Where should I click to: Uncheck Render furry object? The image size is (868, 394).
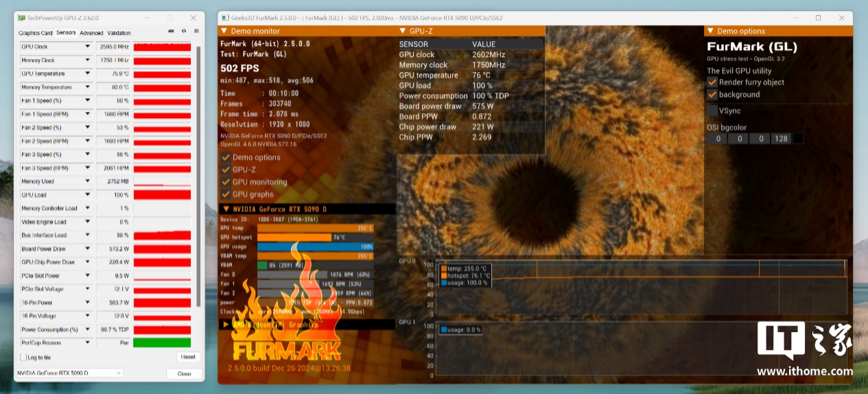(712, 82)
